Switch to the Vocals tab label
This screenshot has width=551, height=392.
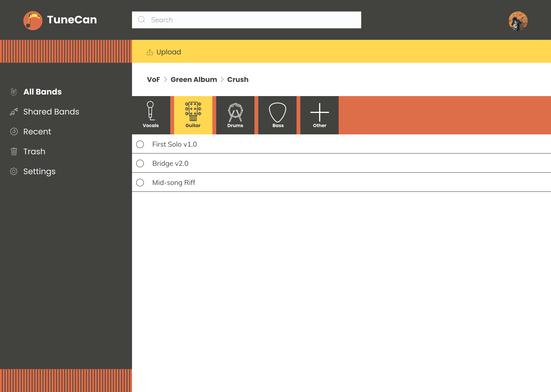coord(151,126)
